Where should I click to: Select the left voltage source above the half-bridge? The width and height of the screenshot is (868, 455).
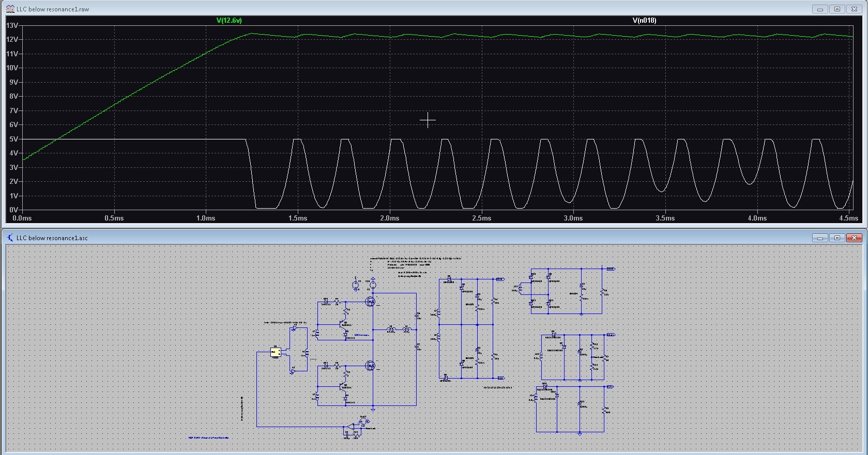pos(355,285)
